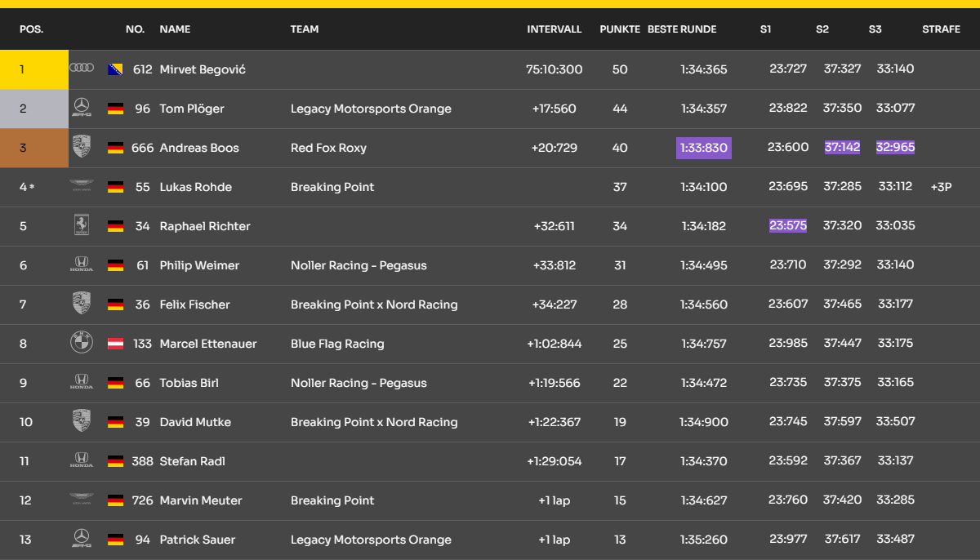Viewport: 980px width, 560px height.
Task: Click the BMW logo beside Marcel Ettenauer
Action: coord(82,343)
